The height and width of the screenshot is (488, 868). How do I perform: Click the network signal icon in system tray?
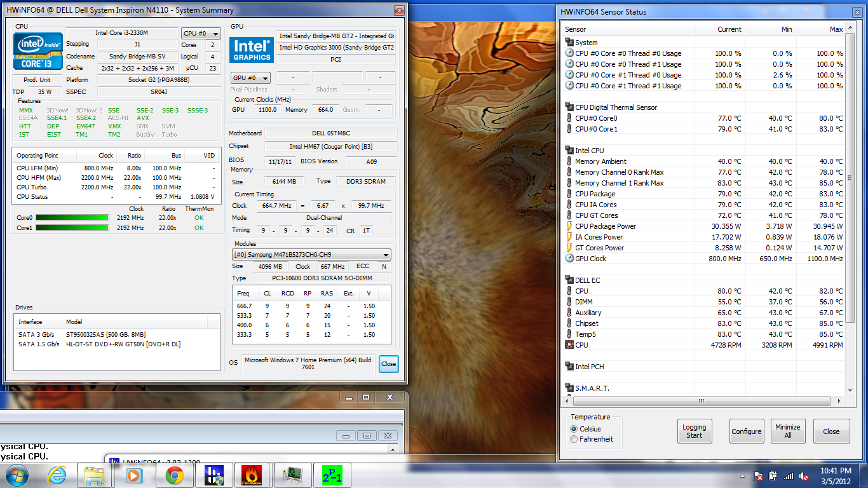(x=789, y=476)
